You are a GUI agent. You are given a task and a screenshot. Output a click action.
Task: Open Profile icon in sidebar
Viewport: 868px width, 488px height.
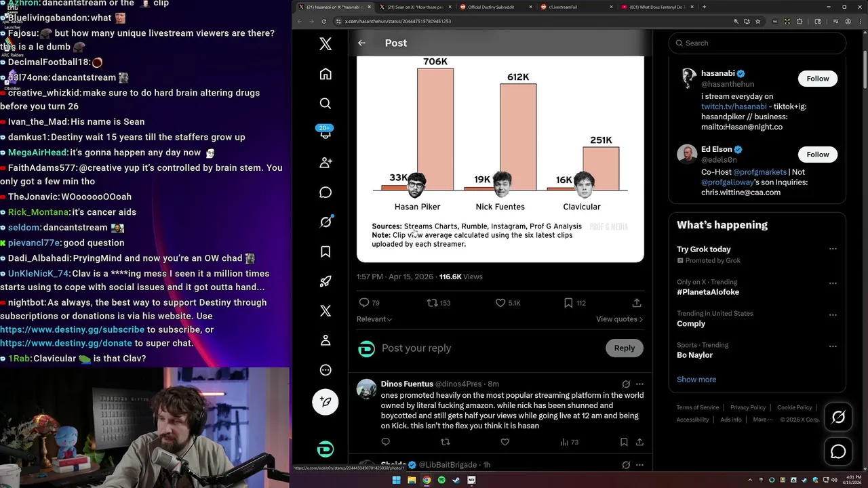325,340
